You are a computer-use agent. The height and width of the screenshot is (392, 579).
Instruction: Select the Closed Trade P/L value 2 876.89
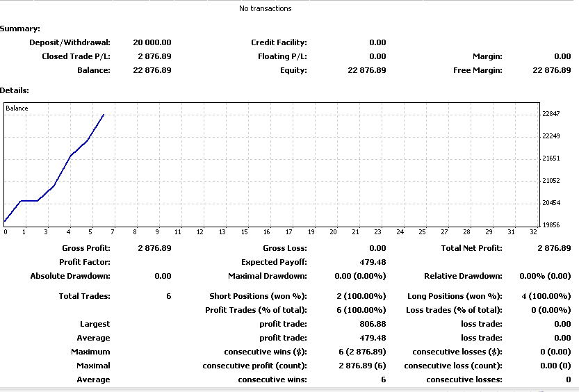pos(155,56)
